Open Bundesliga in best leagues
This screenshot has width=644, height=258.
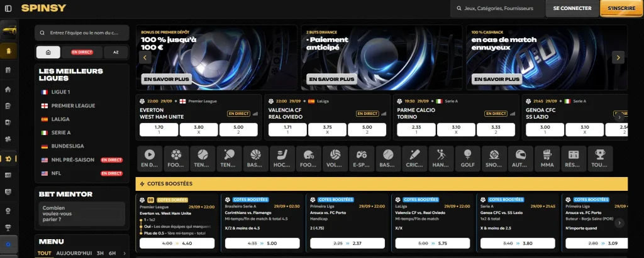click(82, 146)
